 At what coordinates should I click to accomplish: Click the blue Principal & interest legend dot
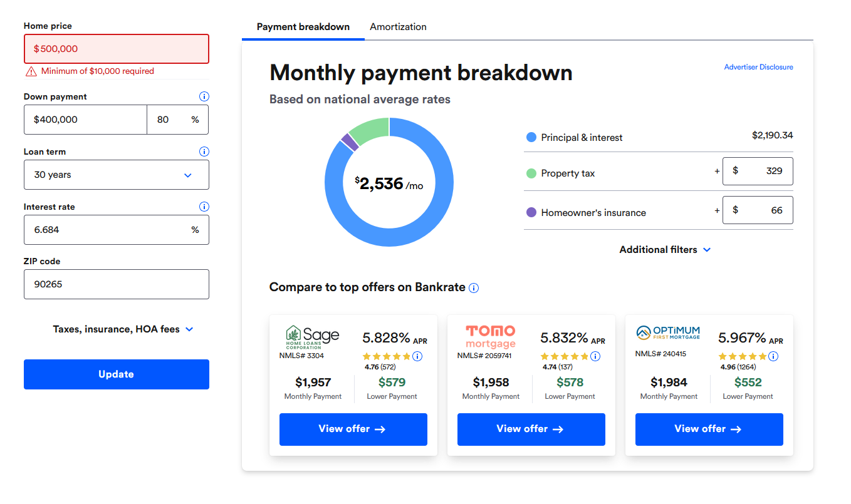(x=531, y=137)
